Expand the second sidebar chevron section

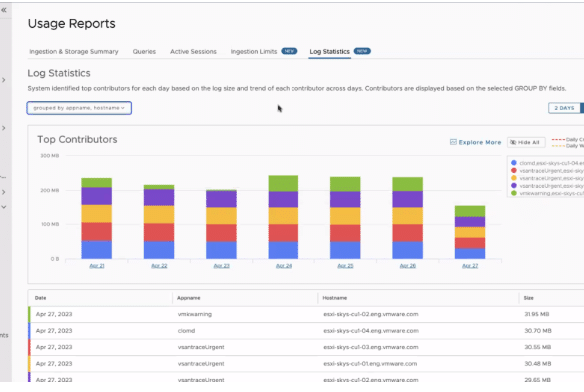click(x=4, y=128)
